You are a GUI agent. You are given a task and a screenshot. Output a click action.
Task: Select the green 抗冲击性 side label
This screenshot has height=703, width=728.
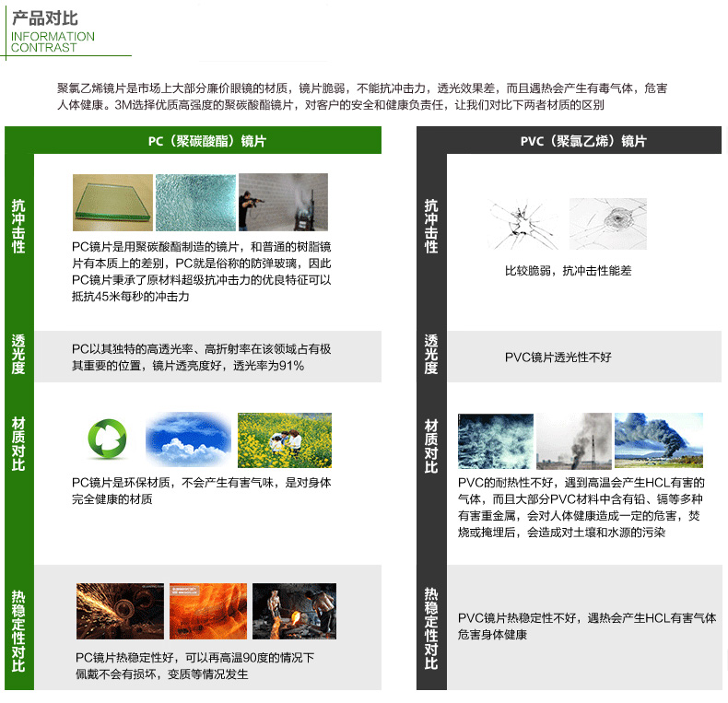point(18,226)
